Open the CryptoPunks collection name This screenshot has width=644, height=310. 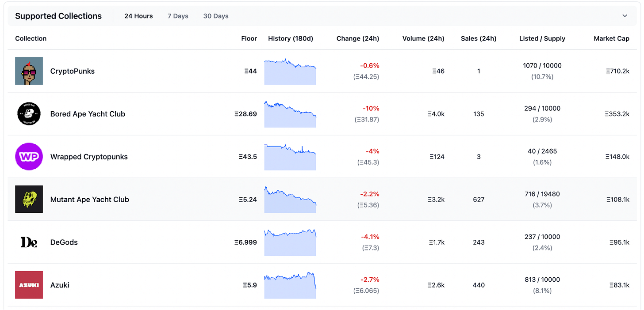pyautogui.click(x=73, y=71)
